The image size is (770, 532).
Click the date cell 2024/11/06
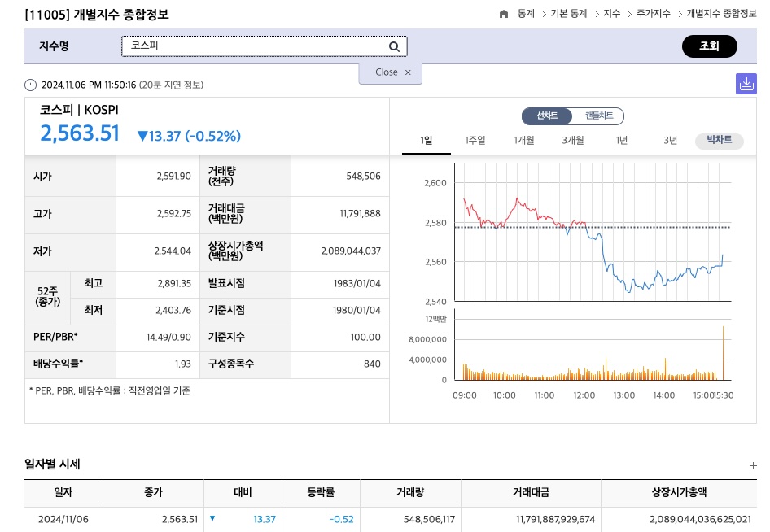point(63,519)
